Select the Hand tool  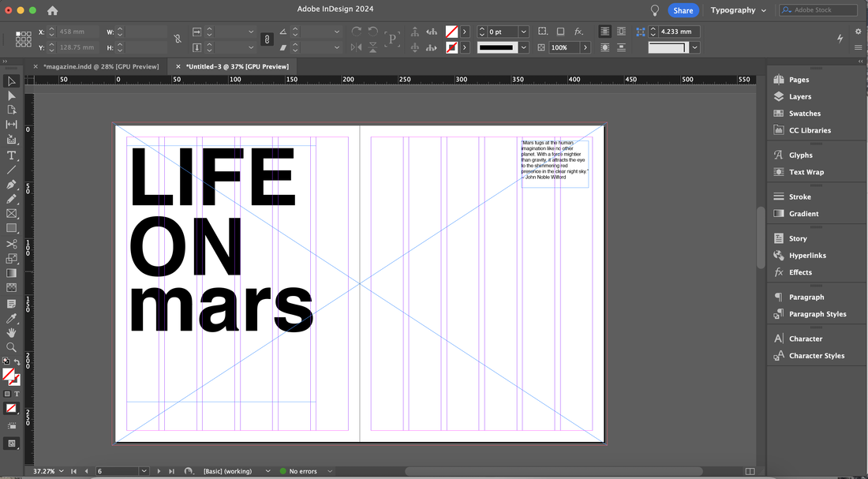(11, 333)
